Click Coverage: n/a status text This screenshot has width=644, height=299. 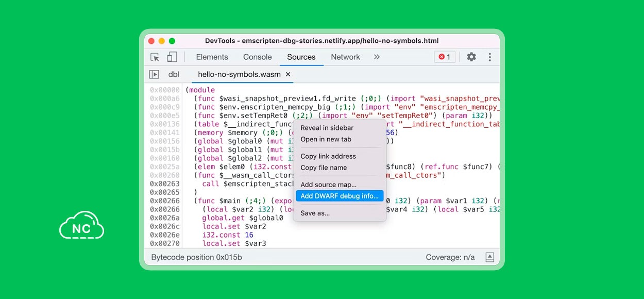450,257
